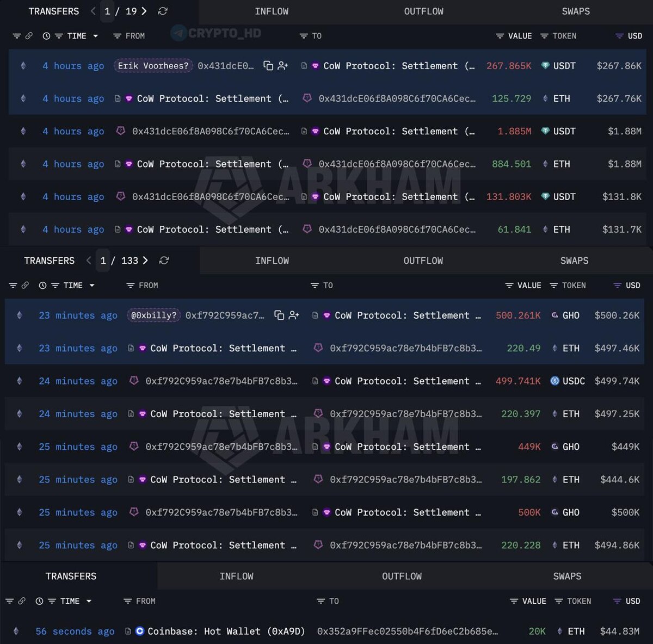The width and height of the screenshot is (653, 644).
Task: Click value 61.841 ETH amount
Action: (514, 230)
